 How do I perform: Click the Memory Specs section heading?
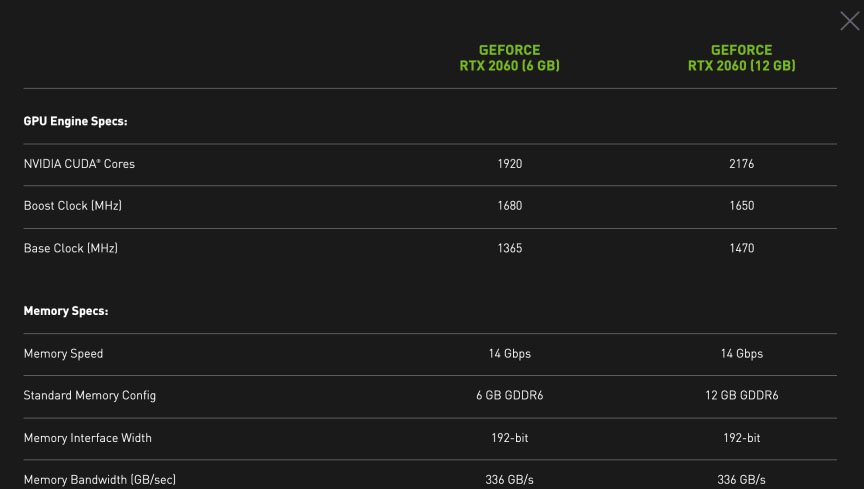click(66, 311)
